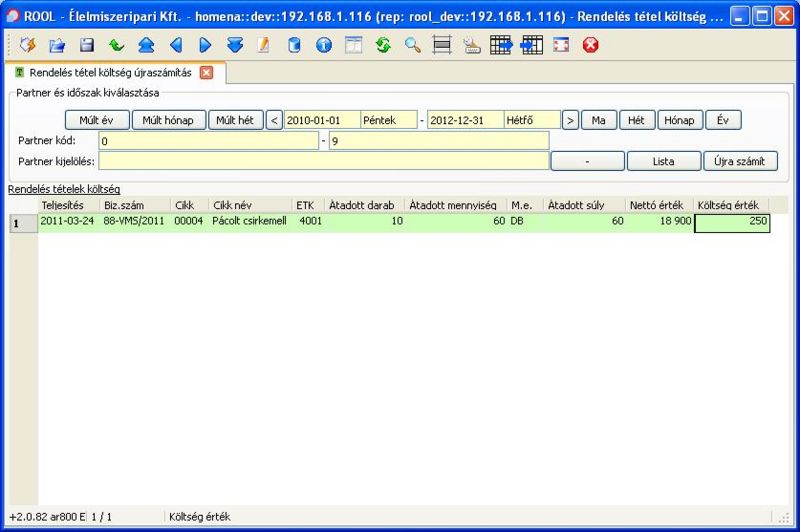The image size is (800, 532).
Task: Click the red stop icon in toolbar
Action: click(591, 45)
